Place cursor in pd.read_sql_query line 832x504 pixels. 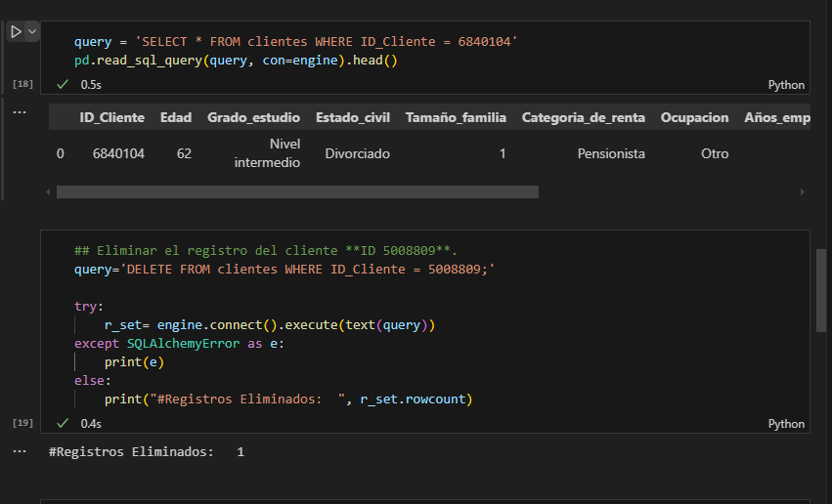236,61
